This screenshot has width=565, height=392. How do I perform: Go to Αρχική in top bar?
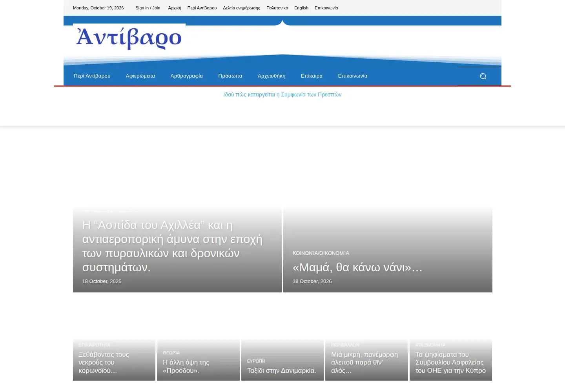[175, 8]
